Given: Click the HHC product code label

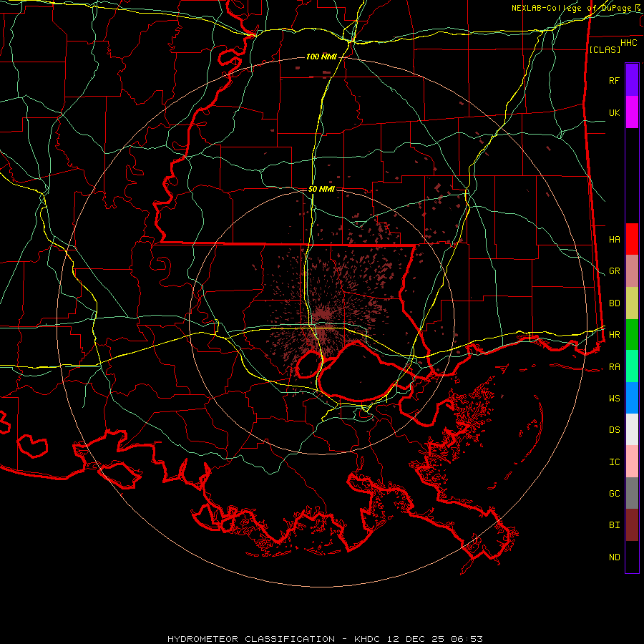Looking at the screenshot, I should tap(629, 43).
